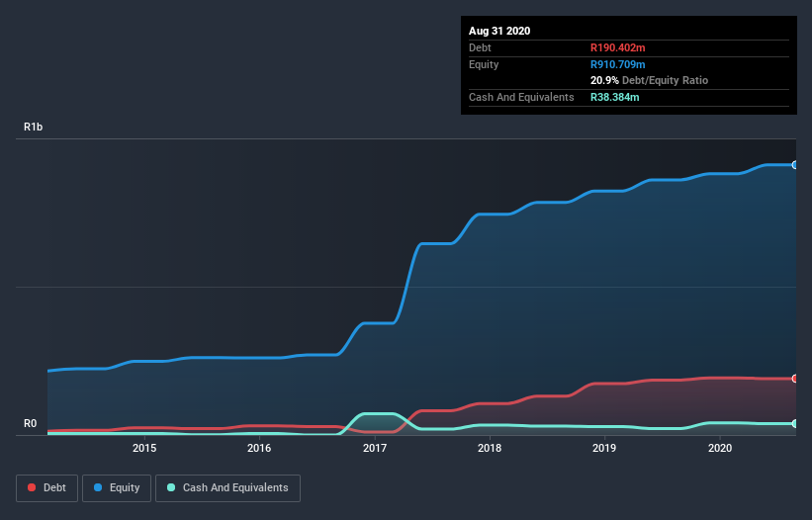Click the R190.402m debt value

[618, 47]
